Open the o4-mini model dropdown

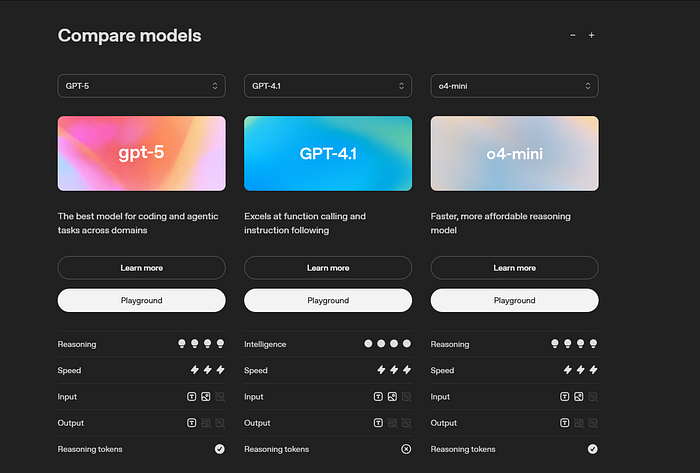514,86
